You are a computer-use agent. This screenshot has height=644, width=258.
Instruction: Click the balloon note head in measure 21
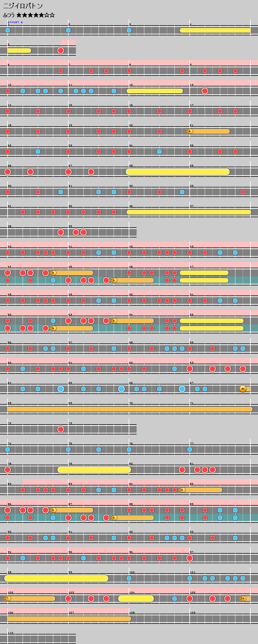click(190, 131)
